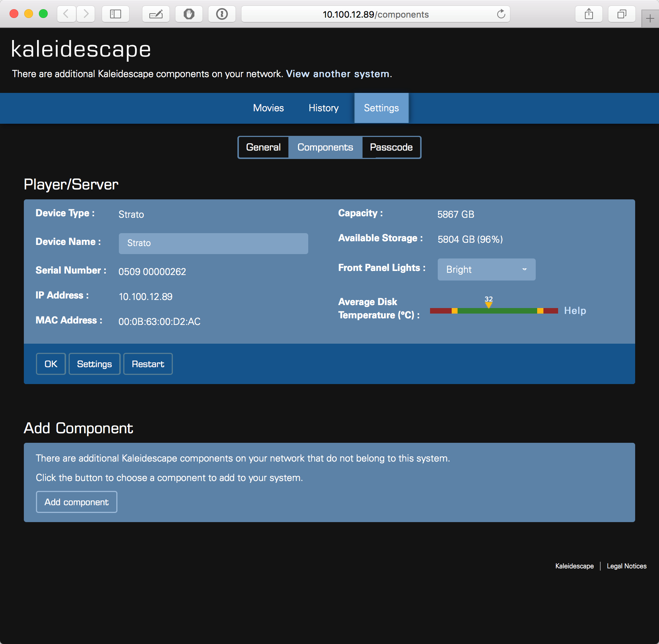The image size is (659, 644).
Task: Click the Restart button
Action: point(148,364)
